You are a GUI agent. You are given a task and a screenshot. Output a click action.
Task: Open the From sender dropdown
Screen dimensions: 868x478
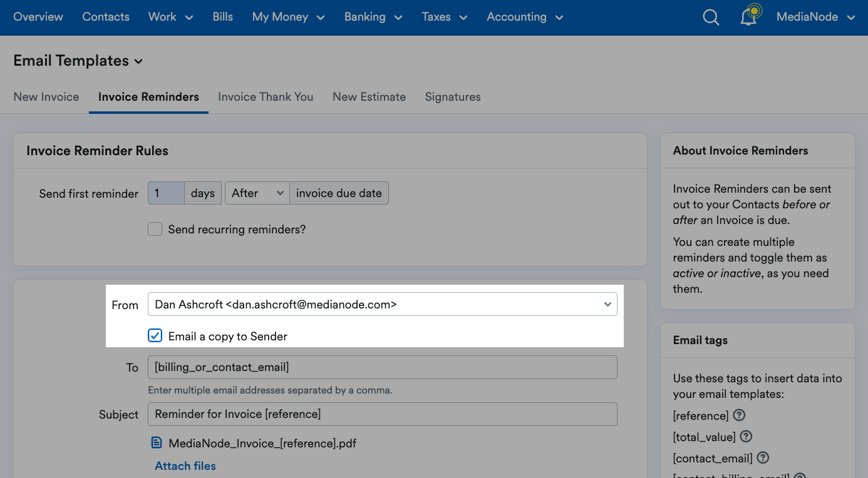pyautogui.click(x=383, y=305)
